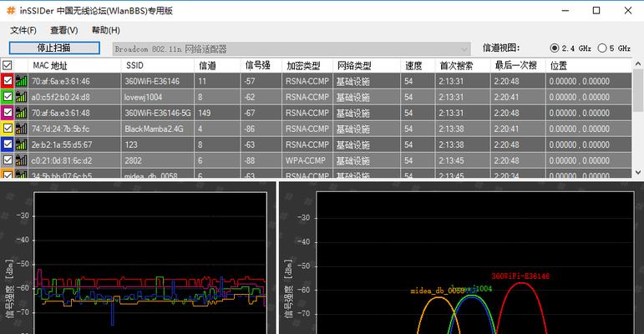Sort by 最后一次搜 column header

pos(518,65)
